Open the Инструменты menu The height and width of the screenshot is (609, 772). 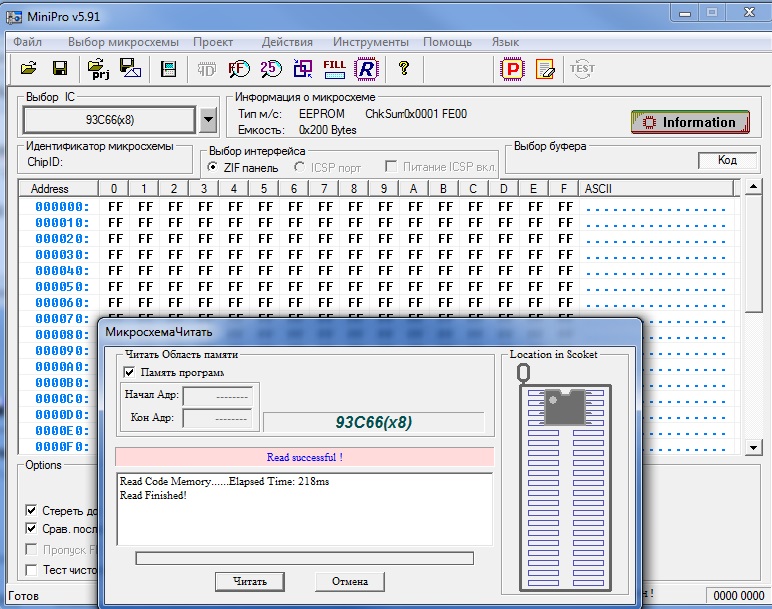pyautogui.click(x=371, y=42)
